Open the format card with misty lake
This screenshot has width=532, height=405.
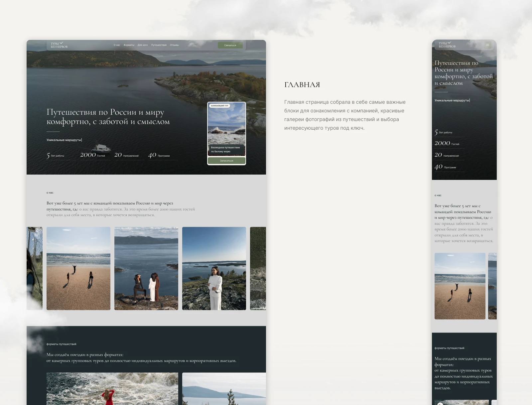[224, 389]
